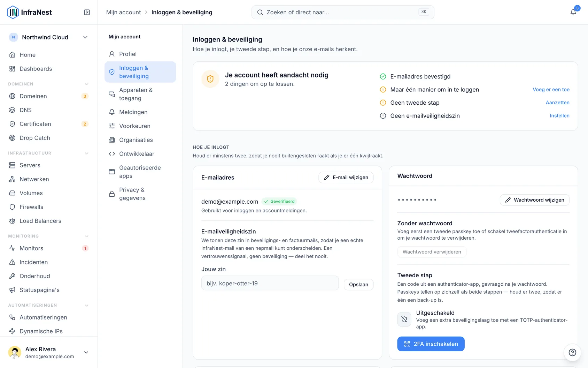The image size is (588, 368).
Task: Go to Dashboards
Action: [x=49, y=69]
